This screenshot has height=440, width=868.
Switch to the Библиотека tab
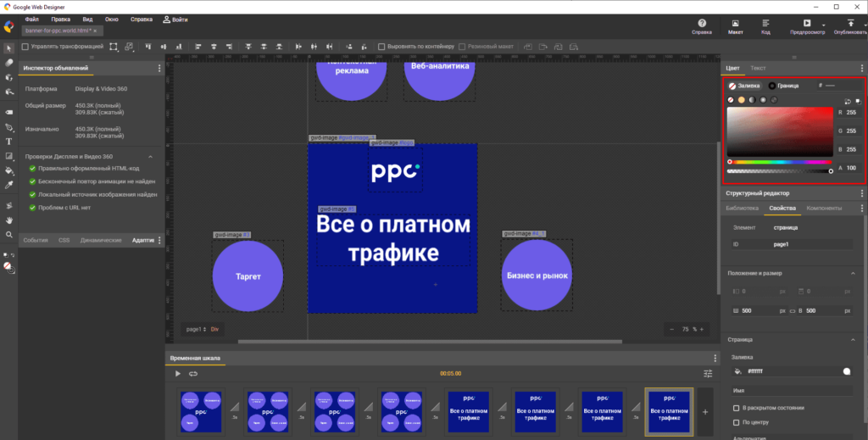(x=743, y=208)
